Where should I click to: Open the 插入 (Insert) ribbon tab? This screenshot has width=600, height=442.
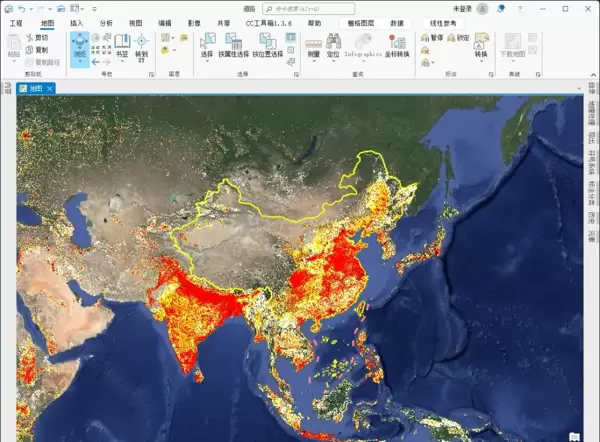pos(77,22)
